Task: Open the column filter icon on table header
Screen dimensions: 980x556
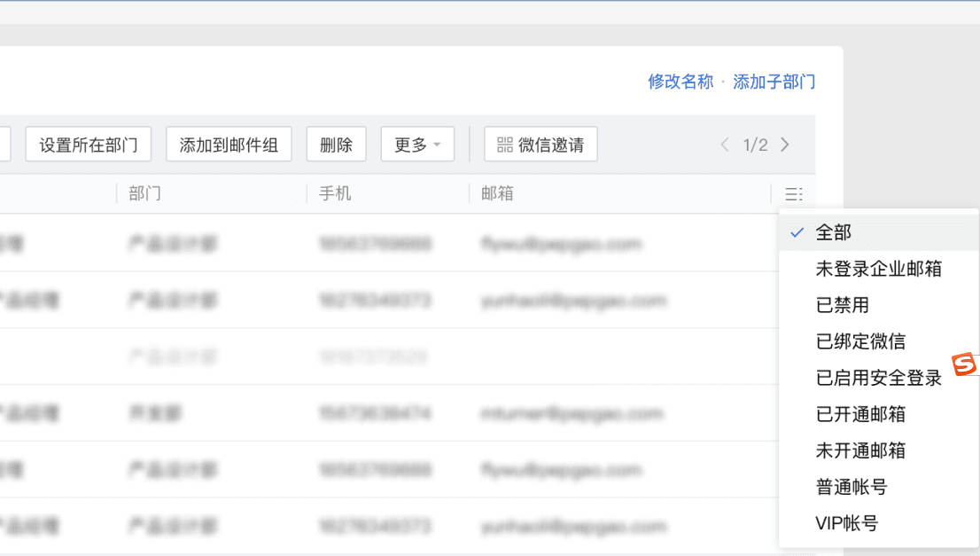Action: tap(794, 194)
